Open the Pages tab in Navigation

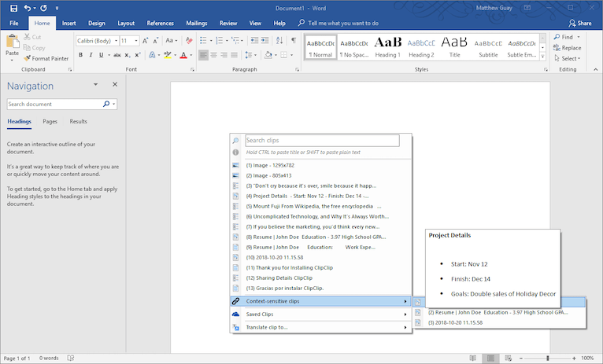[x=50, y=122]
